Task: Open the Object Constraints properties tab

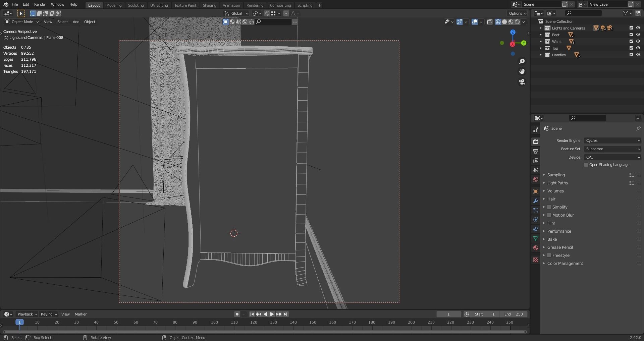Action: click(x=536, y=229)
